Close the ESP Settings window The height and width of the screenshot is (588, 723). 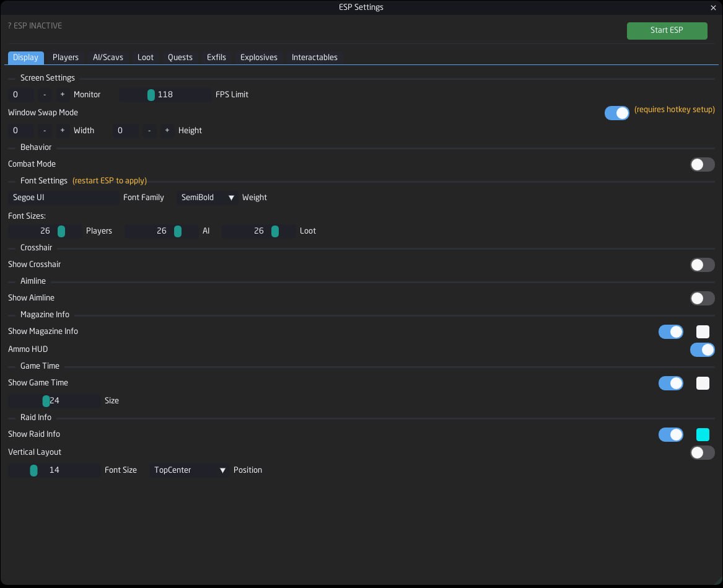coord(713,7)
